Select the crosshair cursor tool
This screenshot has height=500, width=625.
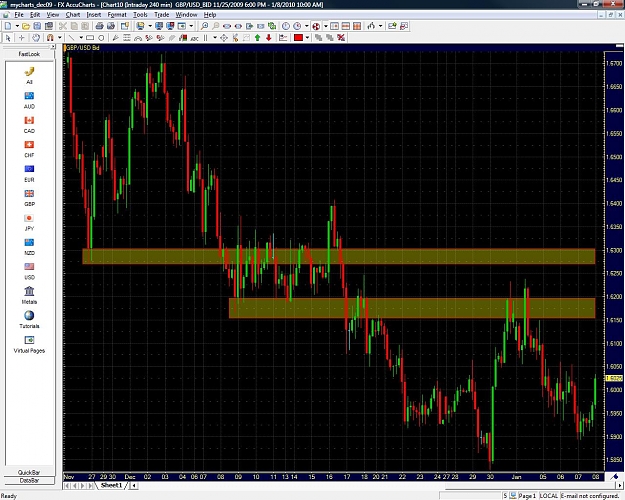click(x=22, y=38)
